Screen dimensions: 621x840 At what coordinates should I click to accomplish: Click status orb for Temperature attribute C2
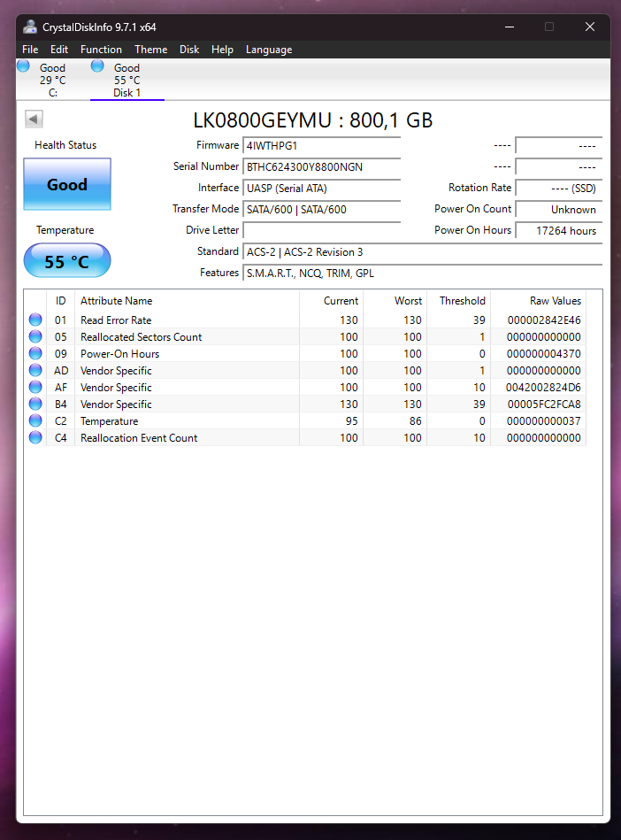(x=35, y=420)
